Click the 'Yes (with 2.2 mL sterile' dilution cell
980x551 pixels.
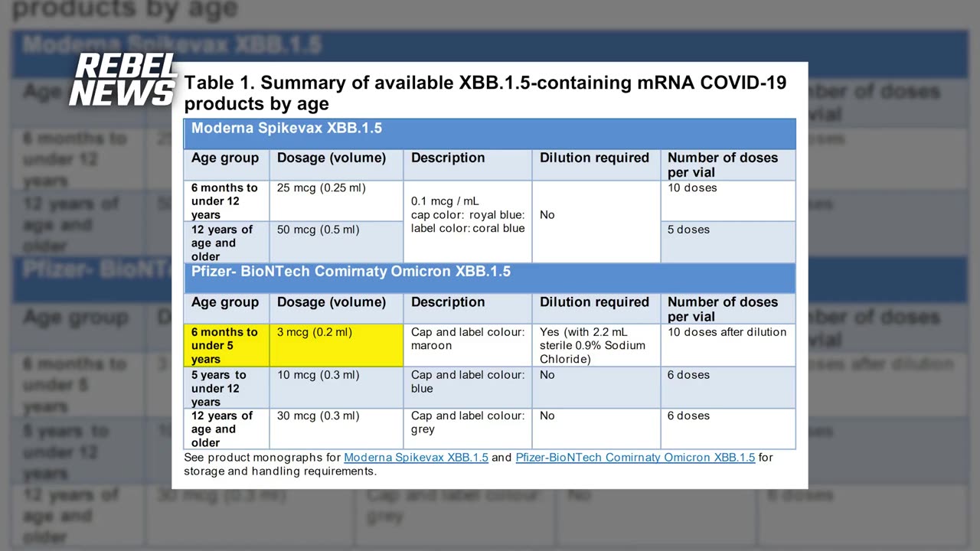coord(596,345)
